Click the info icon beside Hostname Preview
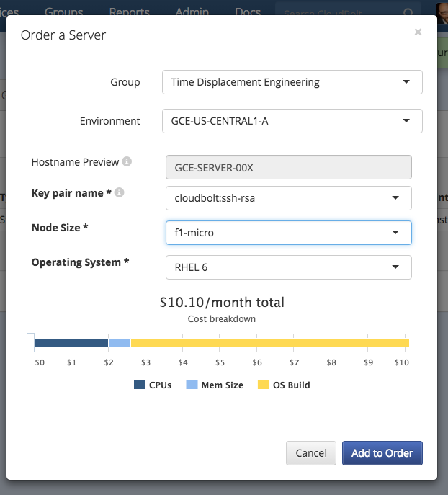The width and height of the screenshot is (448, 495). tap(127, 162)
